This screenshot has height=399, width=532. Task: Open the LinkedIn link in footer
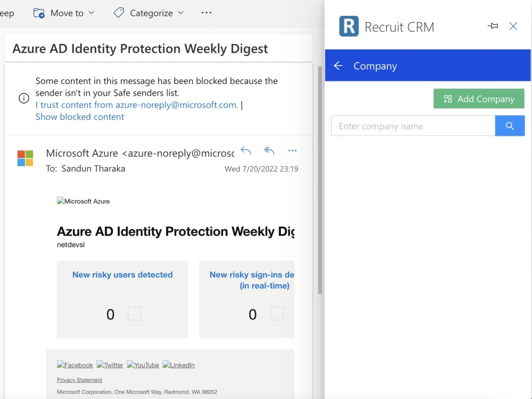[x=178, y=365]
